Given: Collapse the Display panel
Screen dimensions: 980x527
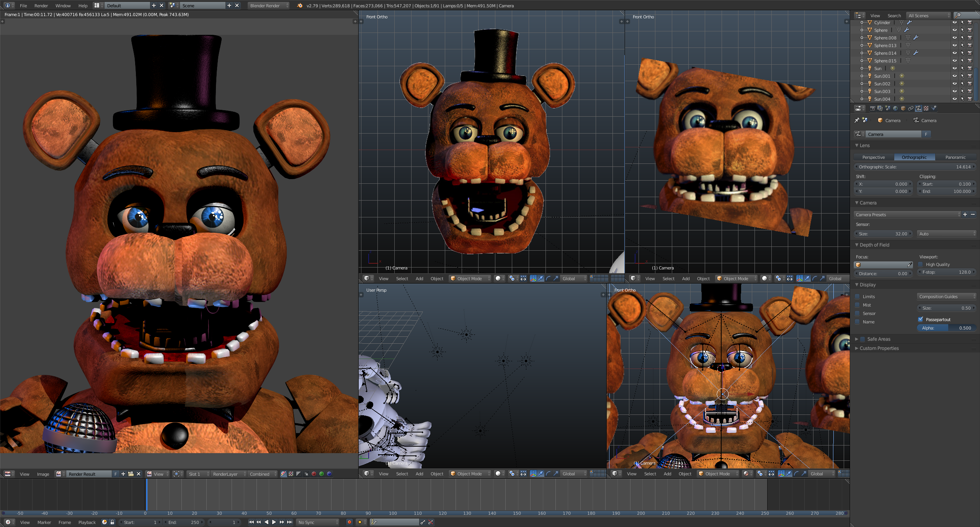Looking at the screenshot, I should coord(857,284).
